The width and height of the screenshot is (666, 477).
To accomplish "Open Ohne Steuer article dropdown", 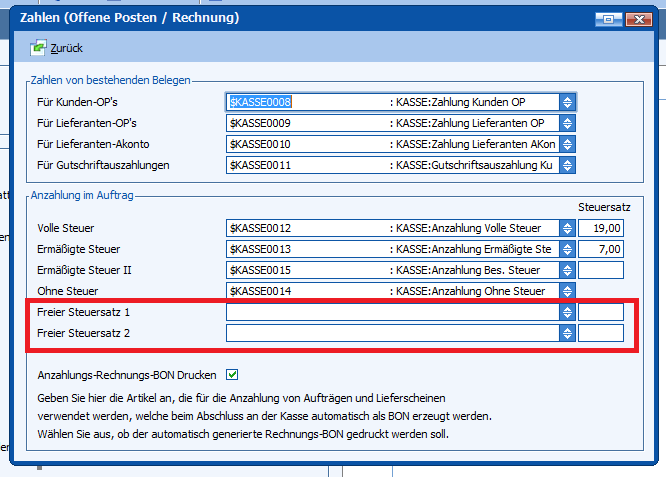I will [x=567, y=291].
